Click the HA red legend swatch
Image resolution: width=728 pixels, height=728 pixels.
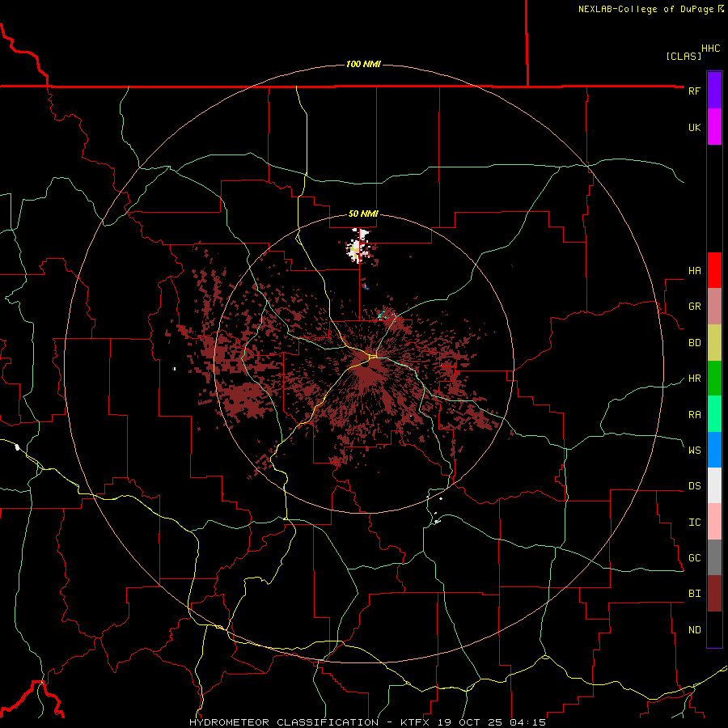click(714, 270)
